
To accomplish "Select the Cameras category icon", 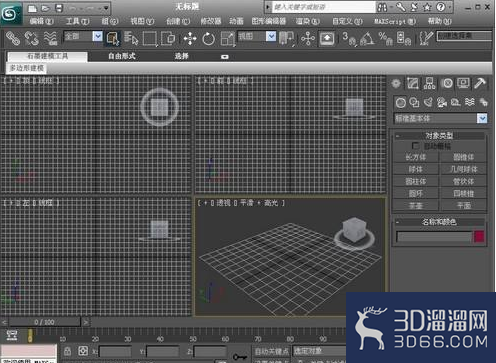I will [442, 102].
